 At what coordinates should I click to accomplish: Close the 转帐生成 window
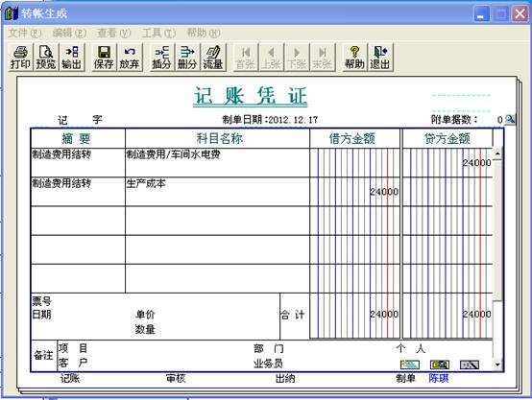[520, 13]
